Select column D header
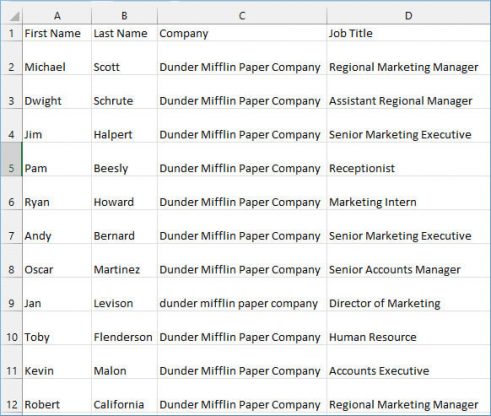Image resolution: width=491 pixels, height=416 pixels. pos(408,16)
